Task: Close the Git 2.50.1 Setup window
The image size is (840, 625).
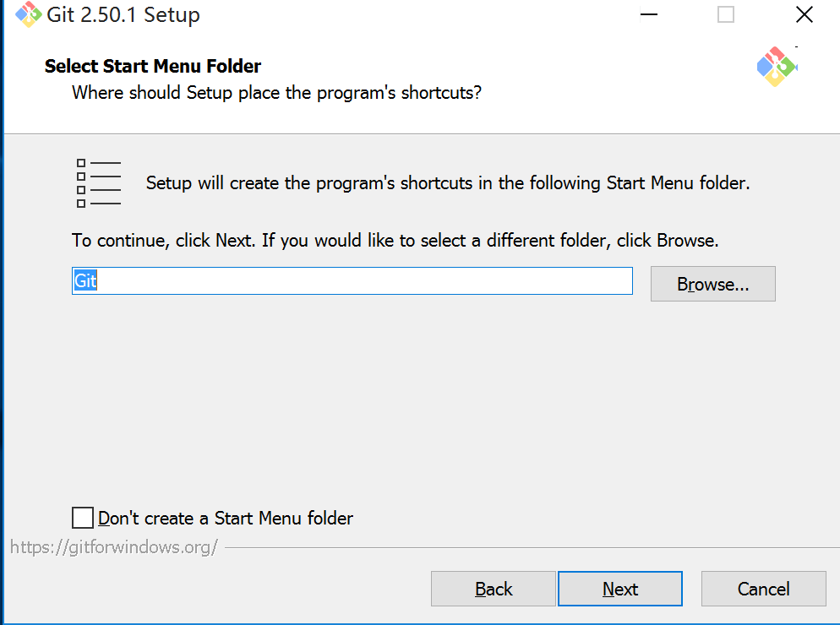Action: pyautogui.click(x=805, y=14)
